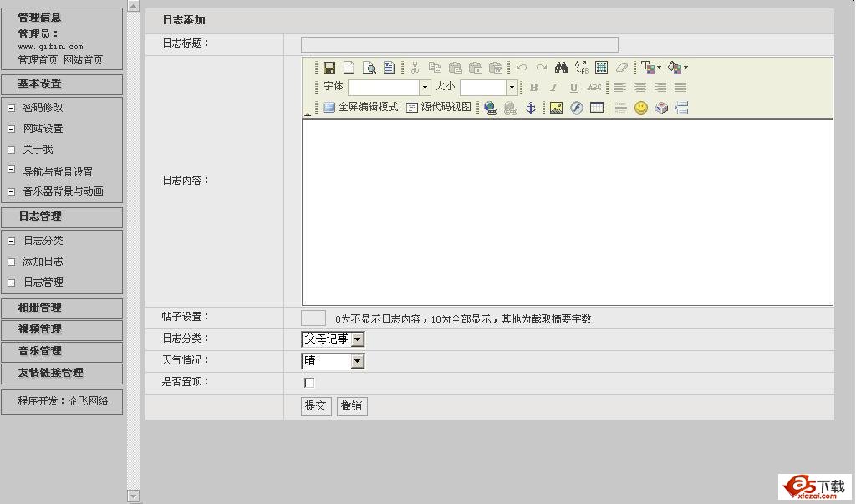Collapse the 日志分类 sidebar minus expander
This screenshot has width=856, height=504.
coord(11,241)
